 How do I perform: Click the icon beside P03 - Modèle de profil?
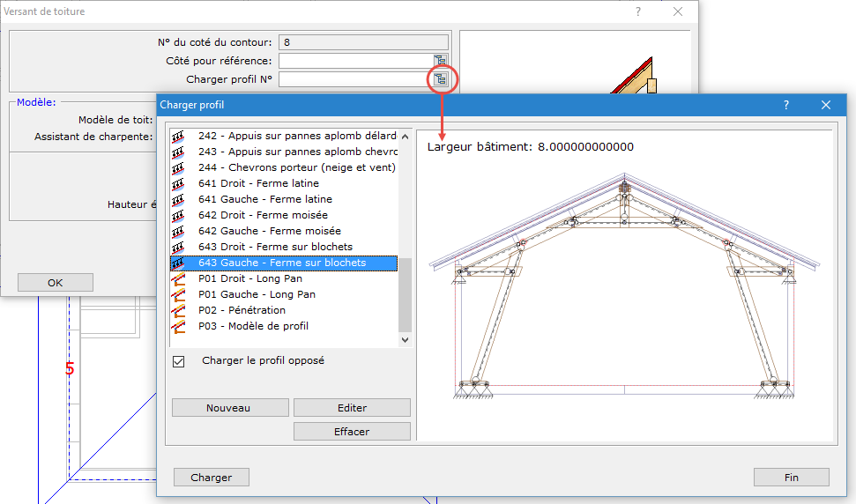click(x=179, y=326)
